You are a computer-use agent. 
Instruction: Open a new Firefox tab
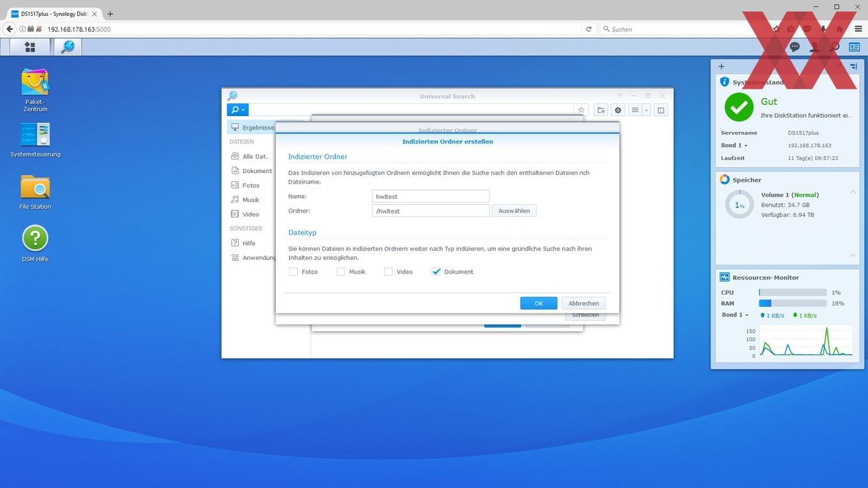pos(110,13)
